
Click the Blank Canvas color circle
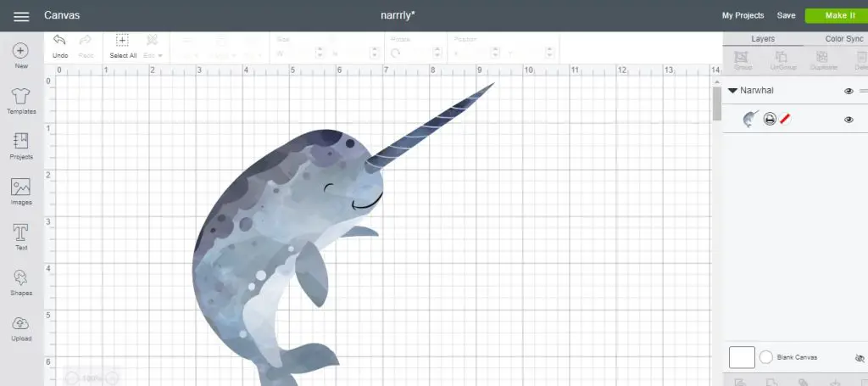click(x=765, y=357)
